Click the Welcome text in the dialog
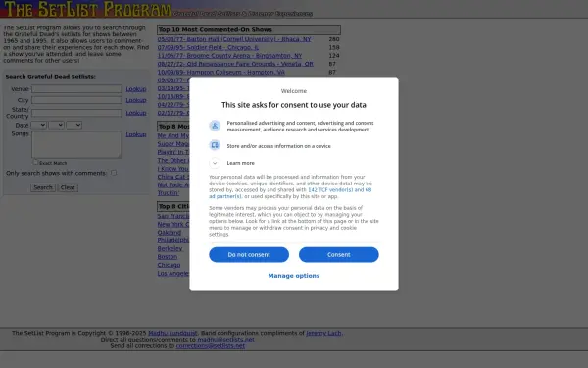 (x=294, y=91)
